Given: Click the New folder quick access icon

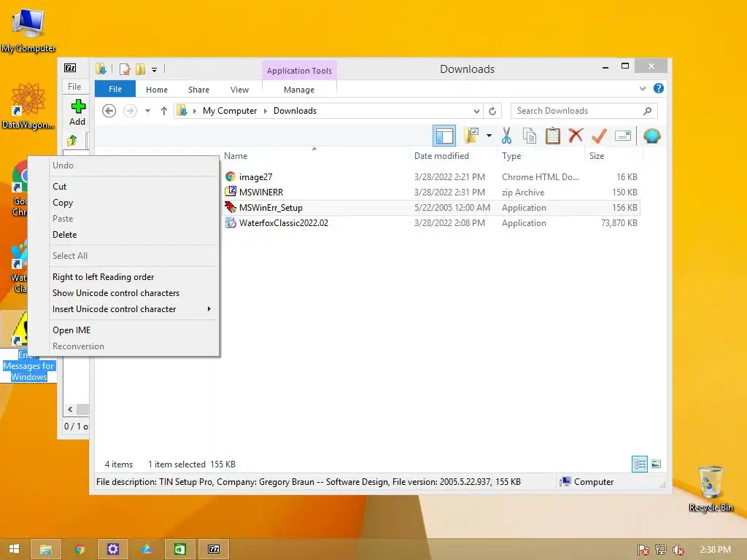Looking at the screenshot, I should [140, 69].
